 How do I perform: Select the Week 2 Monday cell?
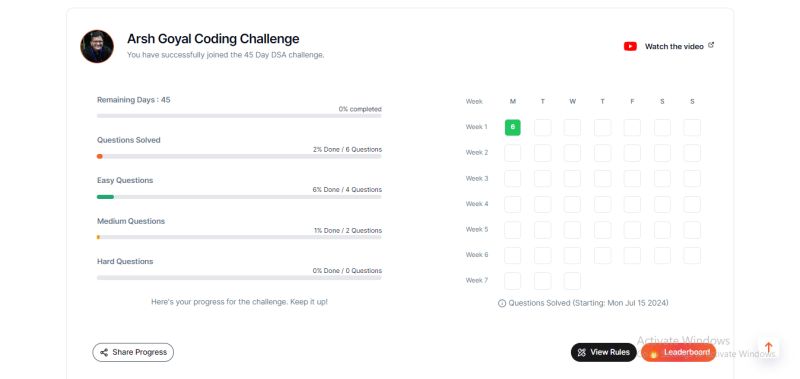[x=513, y=153]
